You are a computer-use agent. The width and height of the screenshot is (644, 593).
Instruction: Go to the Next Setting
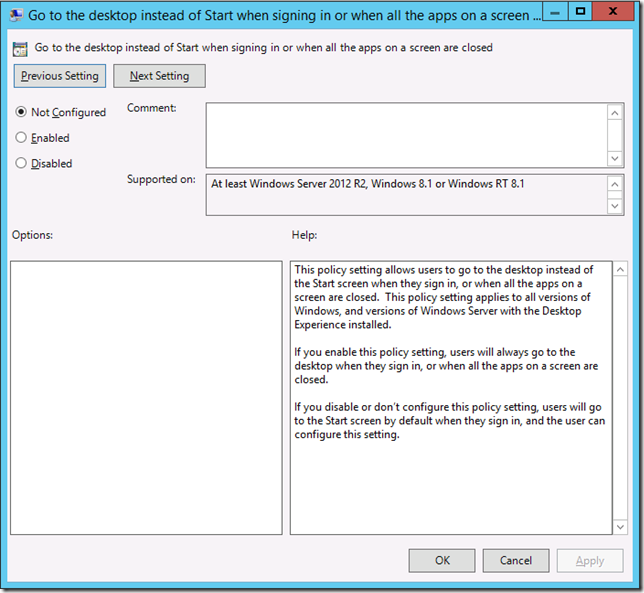pos(159,76)
